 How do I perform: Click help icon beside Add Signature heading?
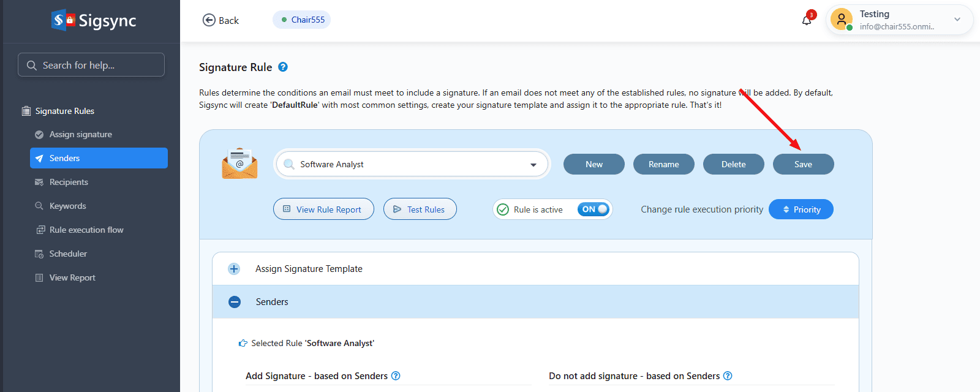point(396,376)
